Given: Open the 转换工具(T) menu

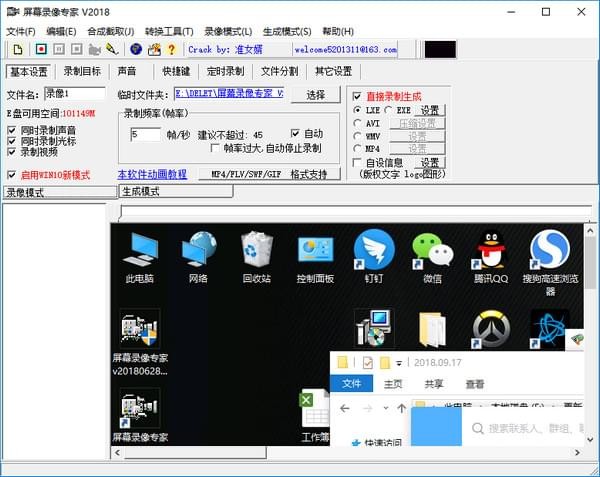Looking at the screenshot, I should [x=169, y=31].
